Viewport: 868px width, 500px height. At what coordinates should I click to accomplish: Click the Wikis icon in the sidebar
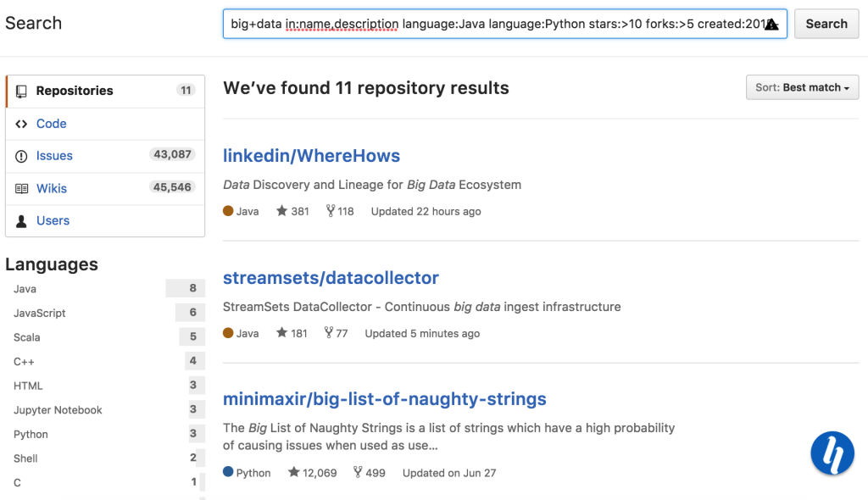(x=23, y=187)
